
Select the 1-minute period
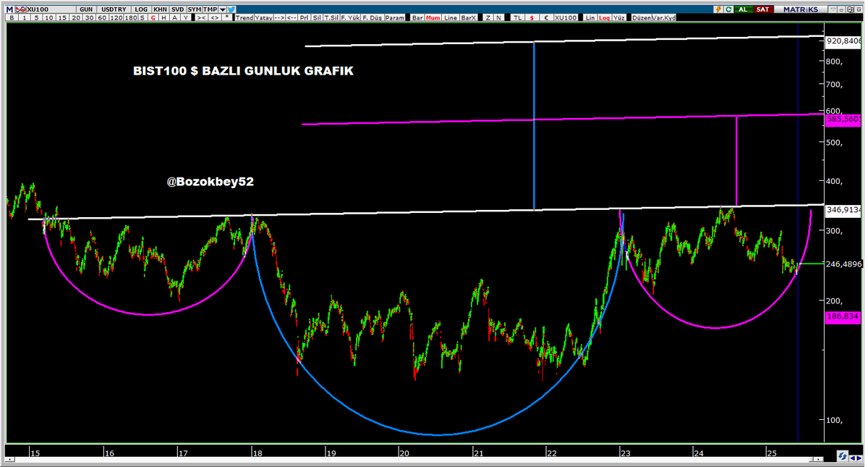25,17
